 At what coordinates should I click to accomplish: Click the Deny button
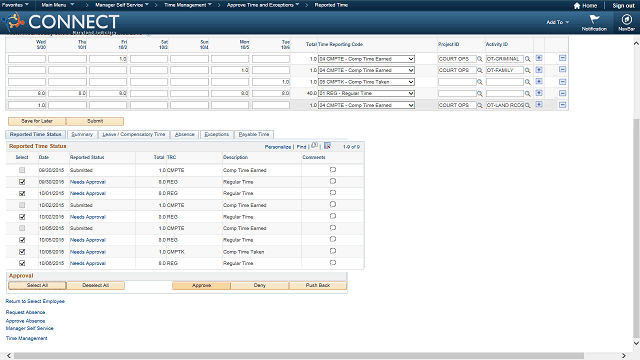(260, 285)
